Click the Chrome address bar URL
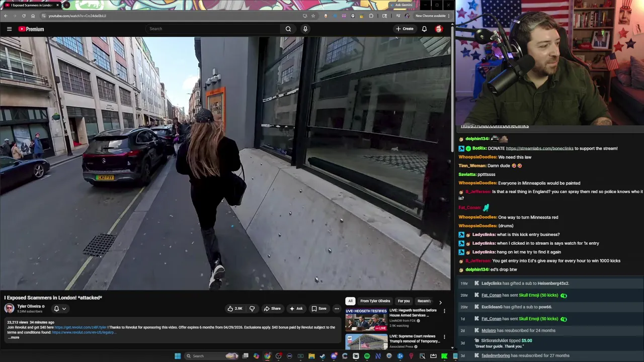This screenshot has width=644, height=362. point(77,16)
